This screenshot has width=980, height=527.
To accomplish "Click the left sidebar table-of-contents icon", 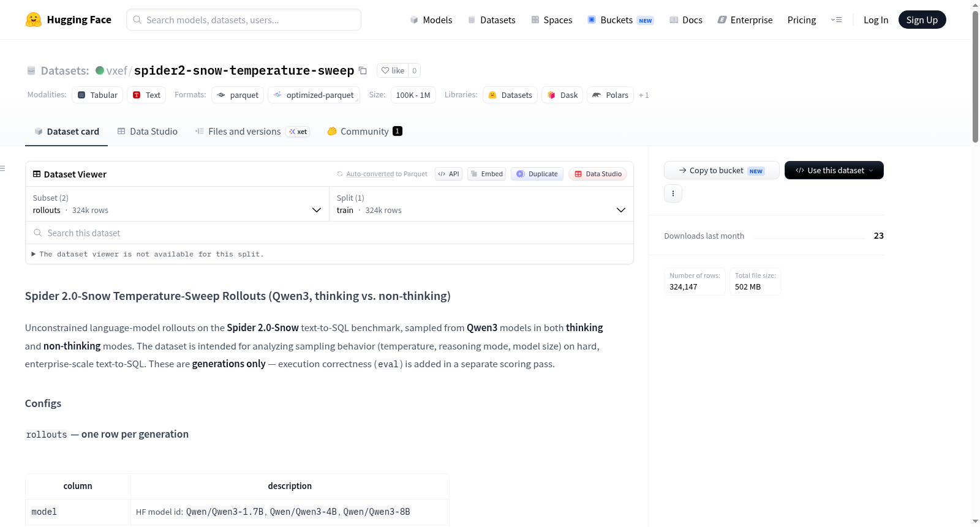I will pyautogui.click(x=2, y=168).
